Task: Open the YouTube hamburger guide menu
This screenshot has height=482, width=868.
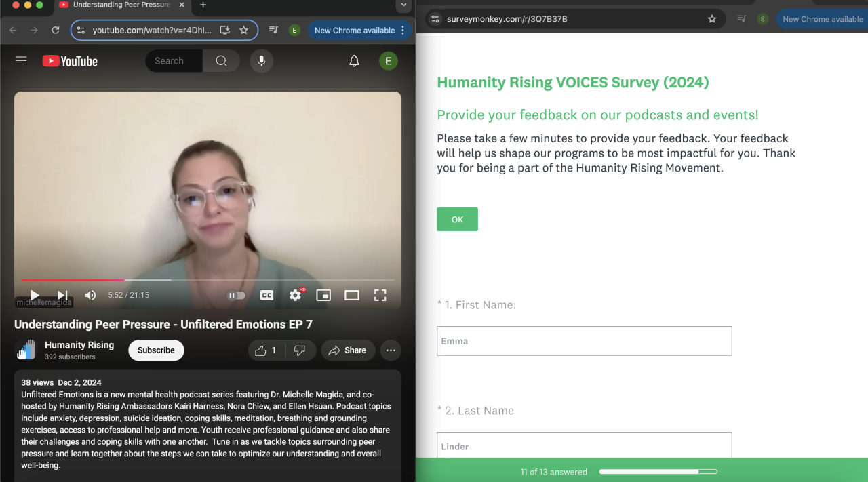Action: pyautogui.click(x=21, y=61)
